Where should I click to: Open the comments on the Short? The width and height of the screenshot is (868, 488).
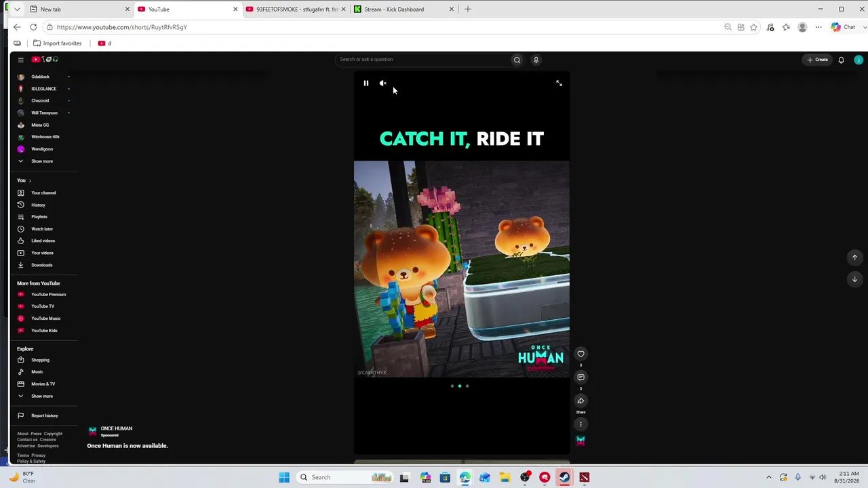580,378
